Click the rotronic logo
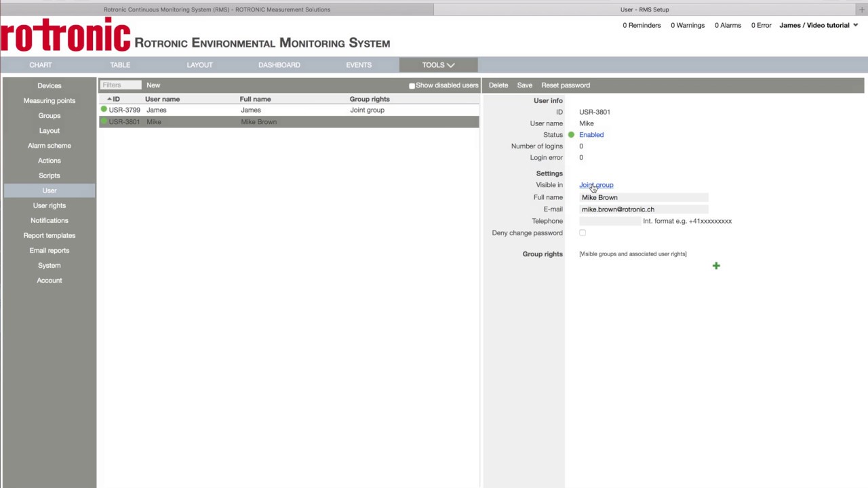868x488 pixels. pos(65,35)
